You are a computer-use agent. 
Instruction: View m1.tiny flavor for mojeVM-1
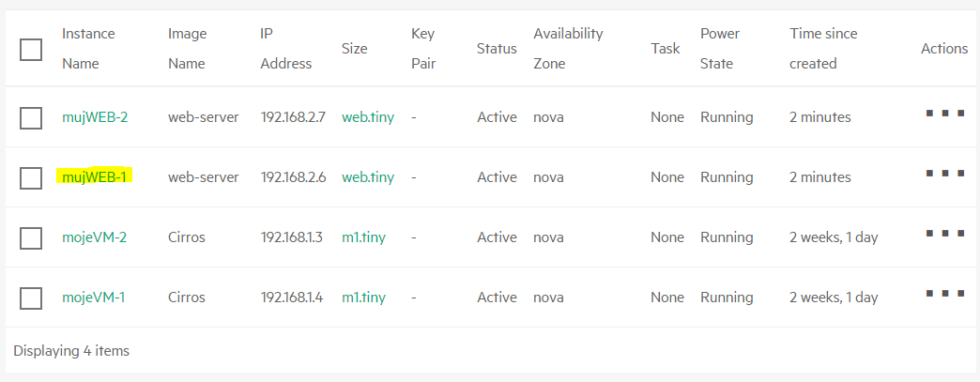364,297
